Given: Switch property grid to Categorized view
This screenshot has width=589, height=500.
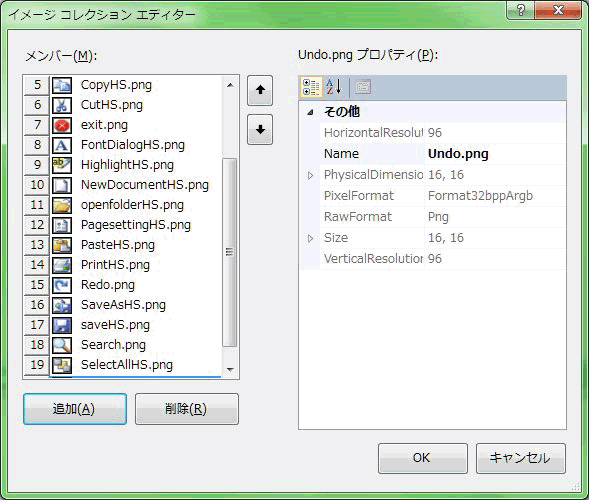Looking at the screenshot, I should [311, 87].
